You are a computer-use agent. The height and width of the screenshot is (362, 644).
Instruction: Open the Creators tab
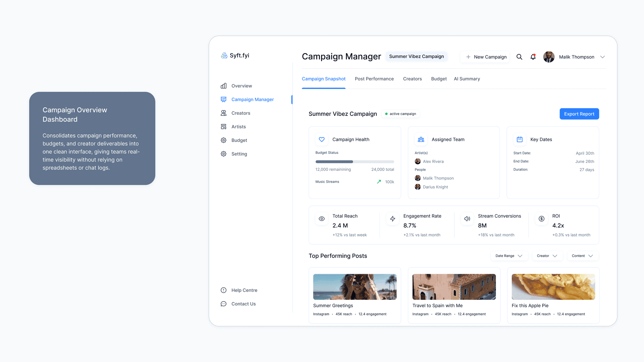tap(412, 79)
